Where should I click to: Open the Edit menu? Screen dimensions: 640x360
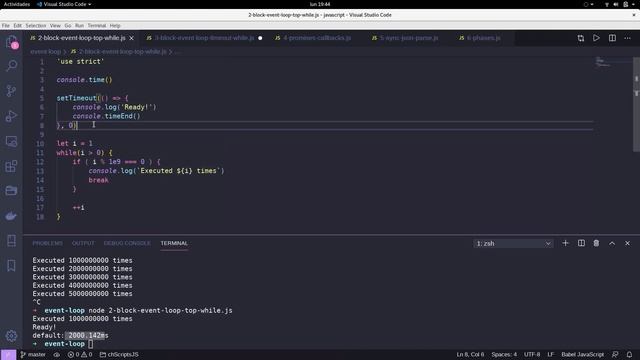tap(18, 25)
